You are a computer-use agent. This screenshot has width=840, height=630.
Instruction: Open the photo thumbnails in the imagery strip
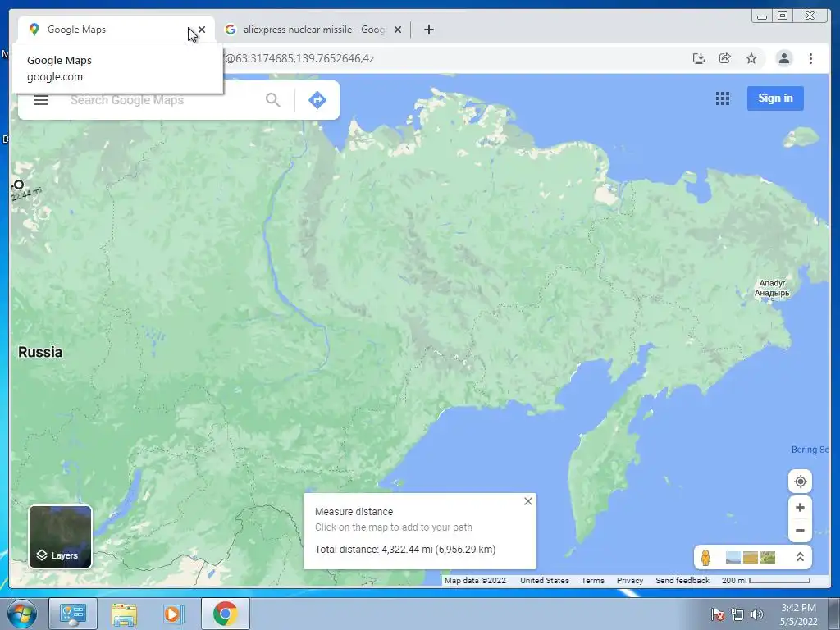click(750, 557)
